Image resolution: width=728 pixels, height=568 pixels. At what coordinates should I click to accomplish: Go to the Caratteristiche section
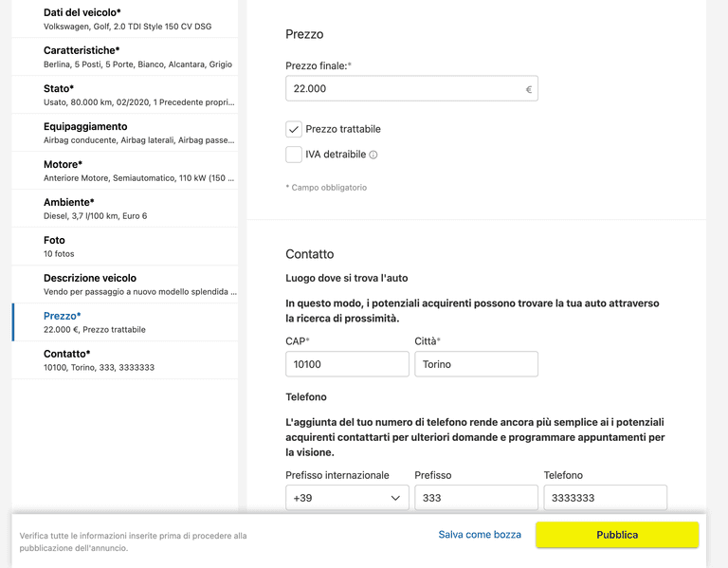(x=125, y=57)
